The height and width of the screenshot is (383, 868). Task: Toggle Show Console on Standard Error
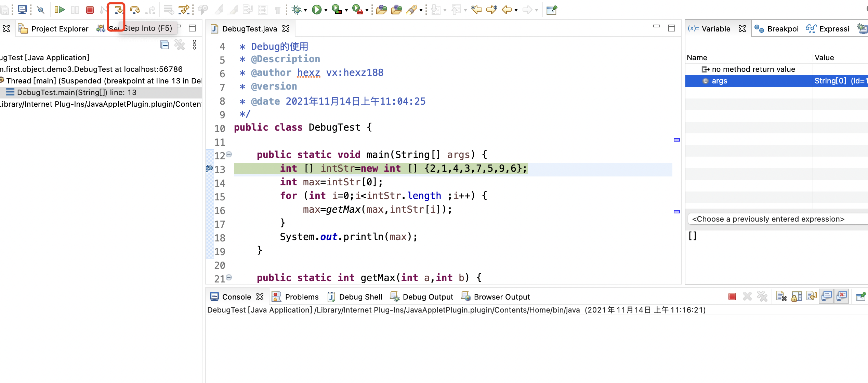(842, 296)
